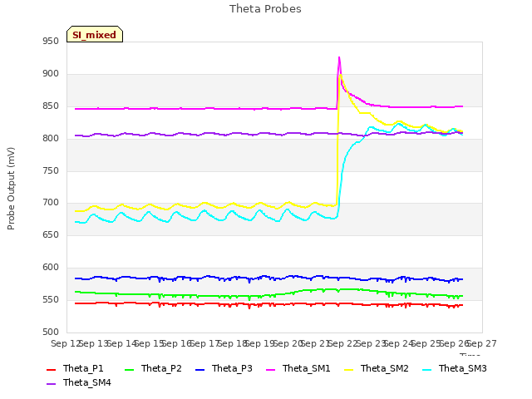Click the cyan Theta_SM3 legend swatch

pyautogui.click(x=426, y=369)
